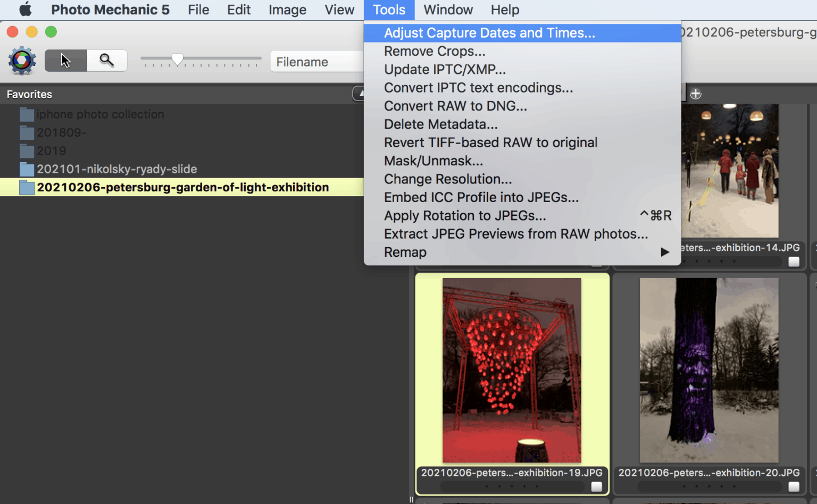The image size is (817, 504).
Task: Click the folder icon beside "2019"
Action: 27,150
